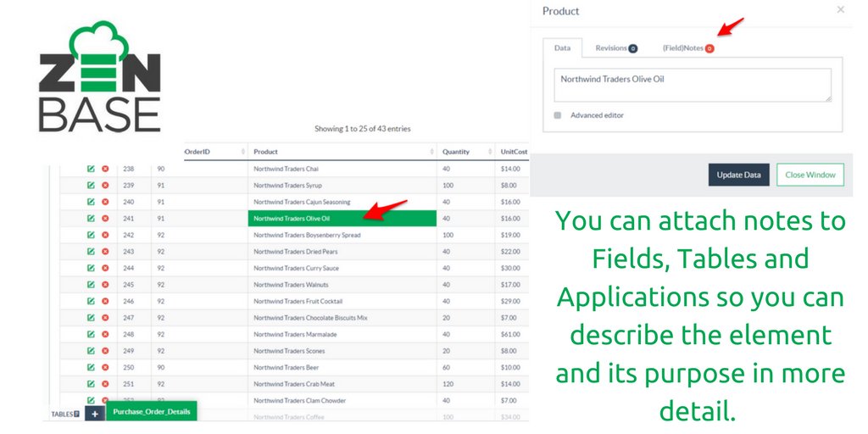Screen dimensions: 868x434
Task: Select the Northwind Traders Curry Sauce cell
Action: click(x=342, y=269)
